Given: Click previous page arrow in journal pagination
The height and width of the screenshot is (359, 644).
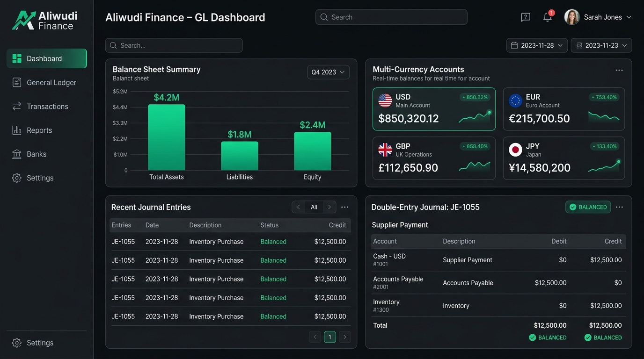Looking at the screenshot, I should click(x=315, y=337).
